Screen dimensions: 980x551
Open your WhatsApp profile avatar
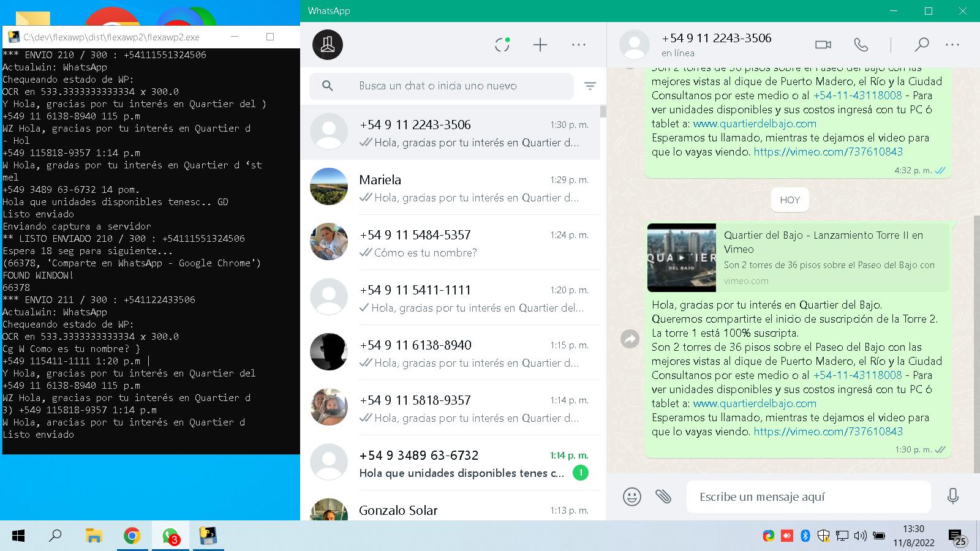(x=328, y=45)
